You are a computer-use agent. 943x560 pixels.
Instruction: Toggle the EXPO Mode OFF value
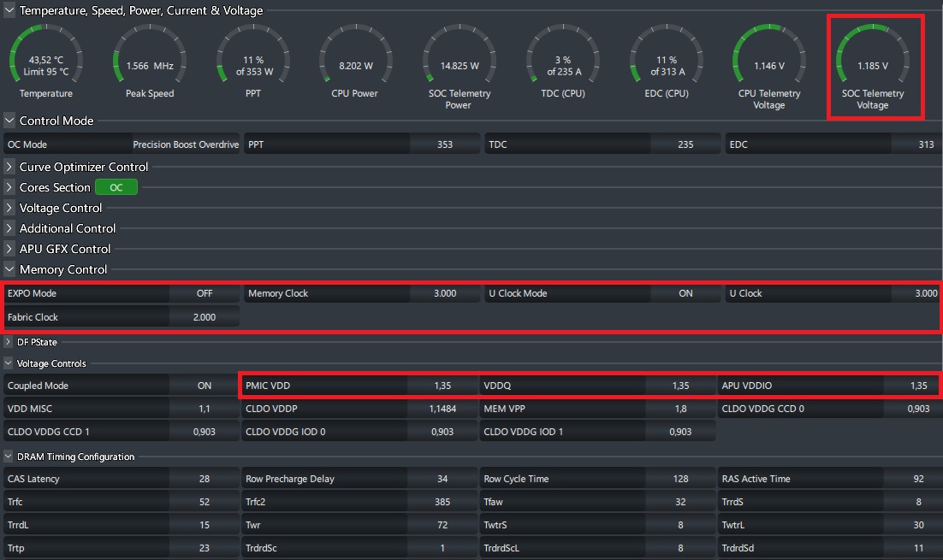point(205,293)
